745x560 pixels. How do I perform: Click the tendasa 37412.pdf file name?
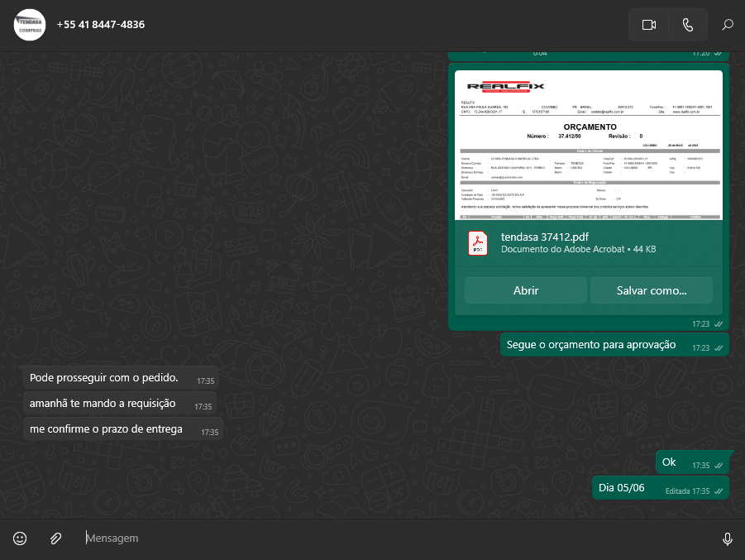544,237
